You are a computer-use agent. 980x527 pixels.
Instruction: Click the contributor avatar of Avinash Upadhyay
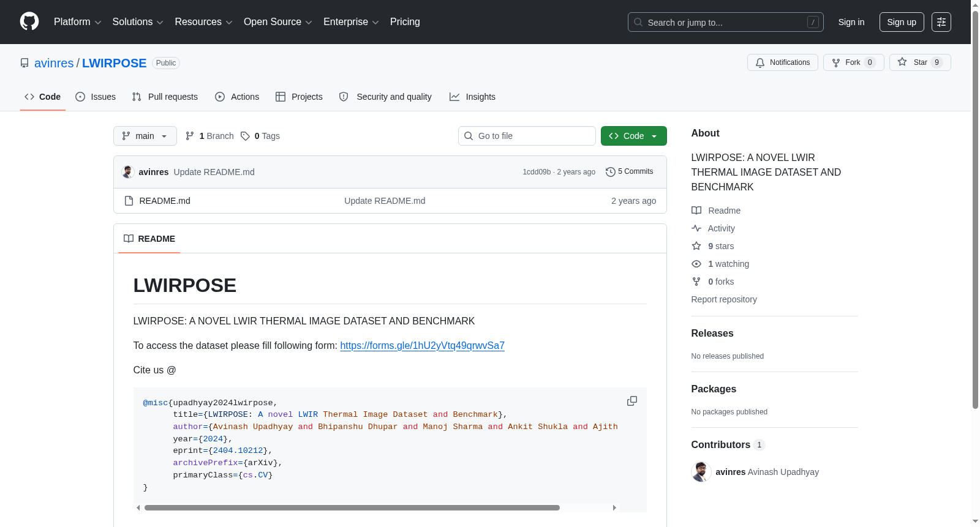(701, 472)
